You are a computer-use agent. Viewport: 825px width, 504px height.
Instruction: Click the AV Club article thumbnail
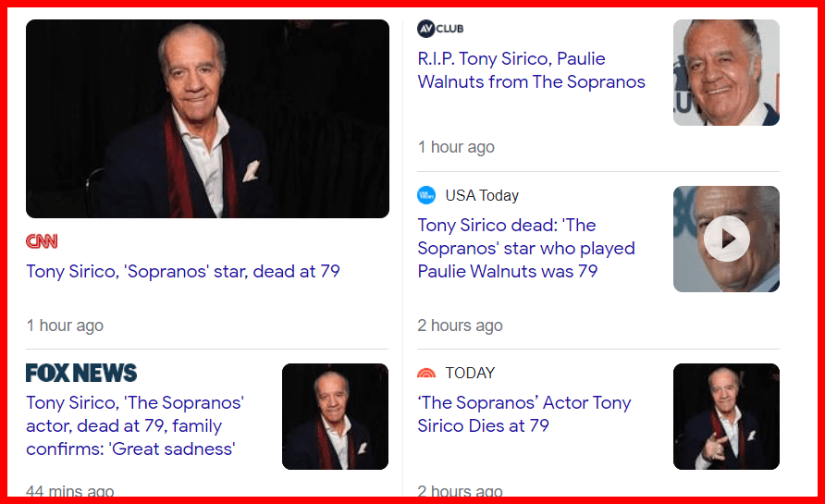click(x=726, y=72)
